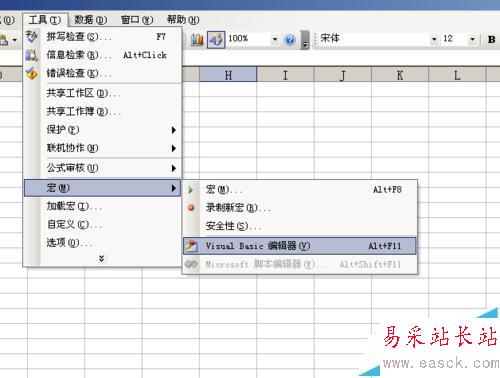Choose 拼写检查 spelling check entry
The width and height of the screenshot is (500, 378).
[x=103, y=37]
